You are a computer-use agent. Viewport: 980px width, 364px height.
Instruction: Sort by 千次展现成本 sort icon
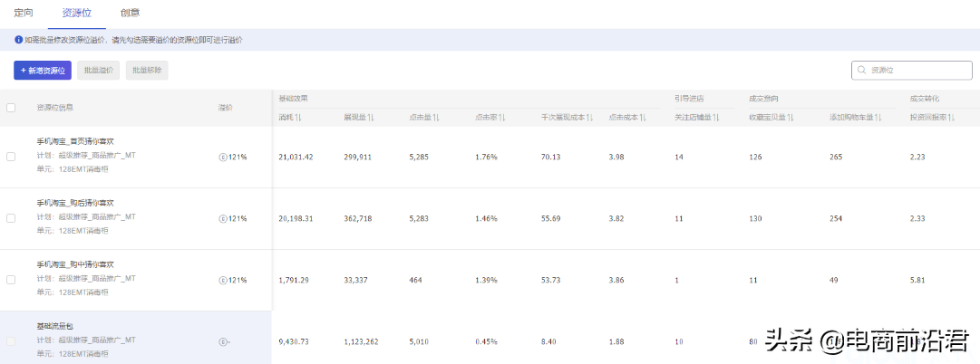point(588,118)
